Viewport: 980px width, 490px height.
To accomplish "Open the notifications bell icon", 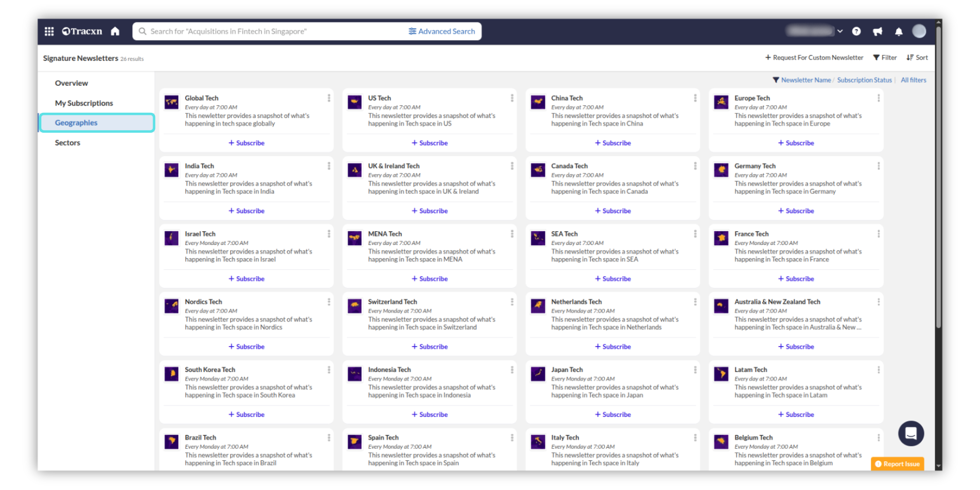I will (x=898, y=32).
